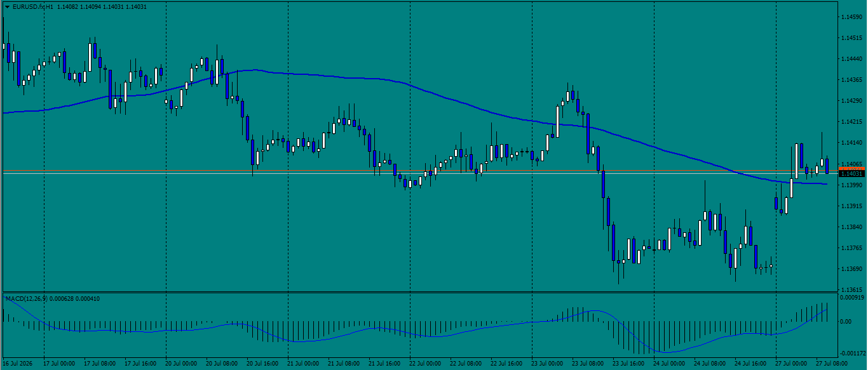Click the 22 Jul 08:00 time label
868x370 pixels.
pyautogui.click(x=466, y=364)
